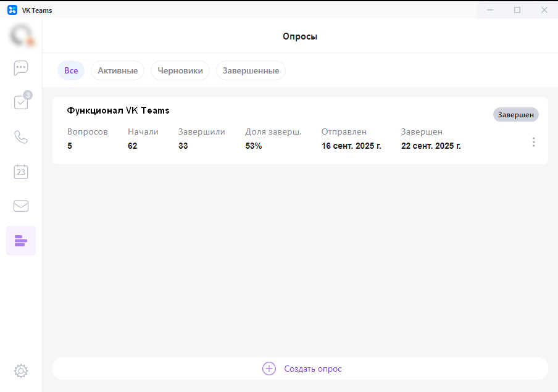
Task: Switch to the 'Черновики' filter tab
Action: point(180,70)
